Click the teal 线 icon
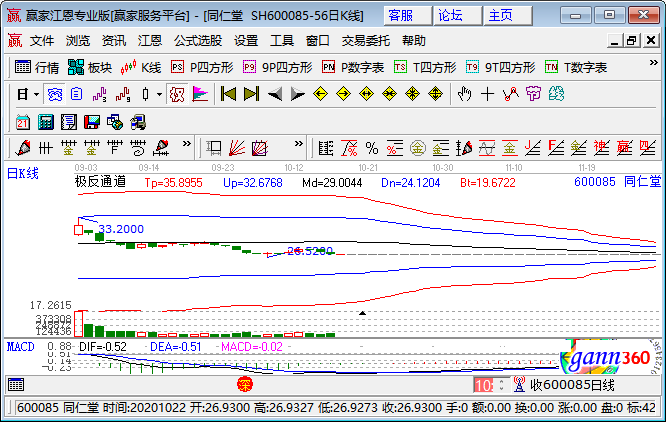The height and width of the screenshot is (422, 666). pos(556,94)
